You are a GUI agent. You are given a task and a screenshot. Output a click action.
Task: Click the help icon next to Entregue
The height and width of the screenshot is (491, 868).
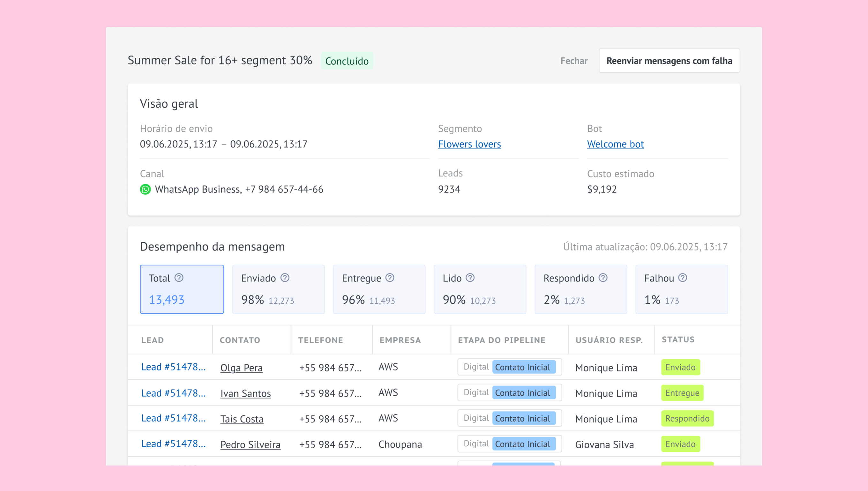390,277
